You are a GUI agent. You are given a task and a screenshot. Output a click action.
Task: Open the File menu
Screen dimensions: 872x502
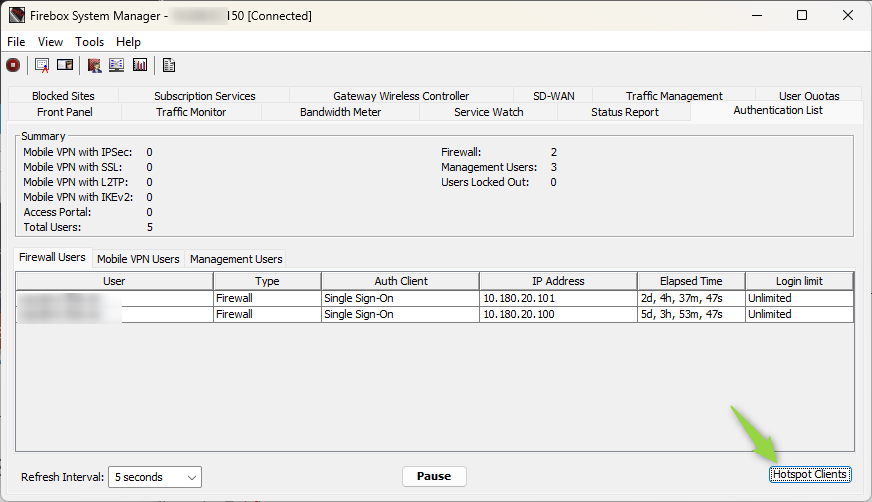pyautogui.click(x=16, y=42)
